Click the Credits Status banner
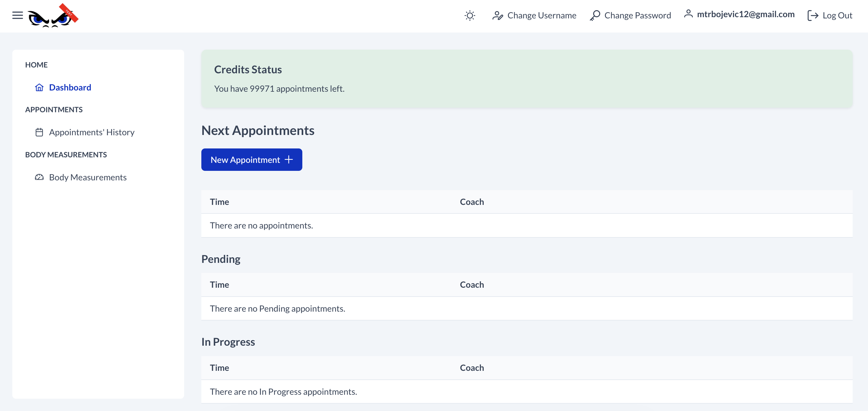Viewport: 868px width, 411px height. tap(527, 79)
